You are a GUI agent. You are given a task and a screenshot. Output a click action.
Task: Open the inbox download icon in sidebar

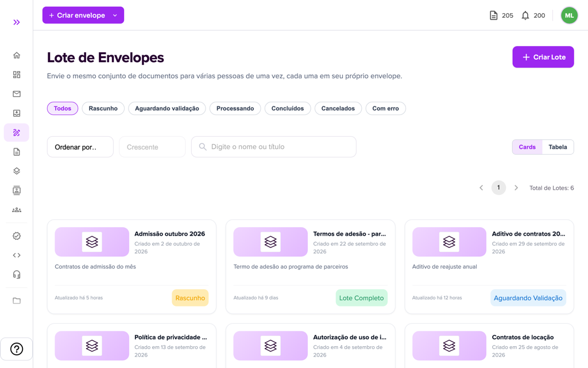pyautogui.click(x=17, y=113)
